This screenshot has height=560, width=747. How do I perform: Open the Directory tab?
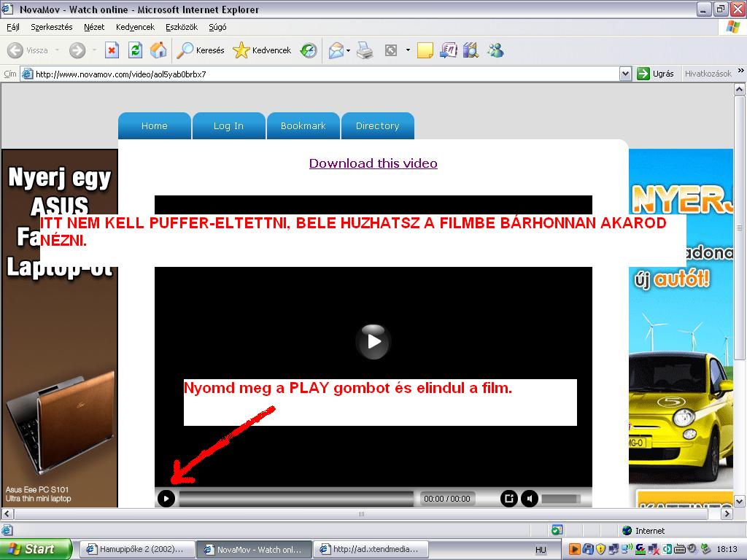tap(377, 125)
